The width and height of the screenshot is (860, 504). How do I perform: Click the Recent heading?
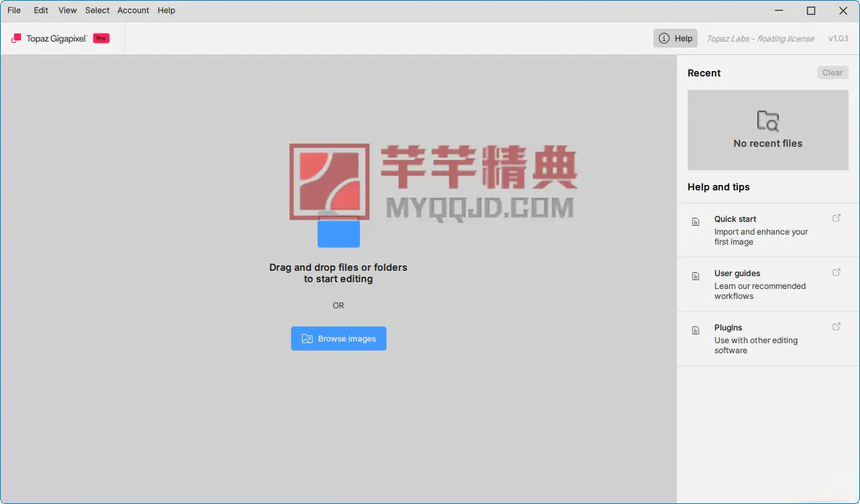[704, 73]
